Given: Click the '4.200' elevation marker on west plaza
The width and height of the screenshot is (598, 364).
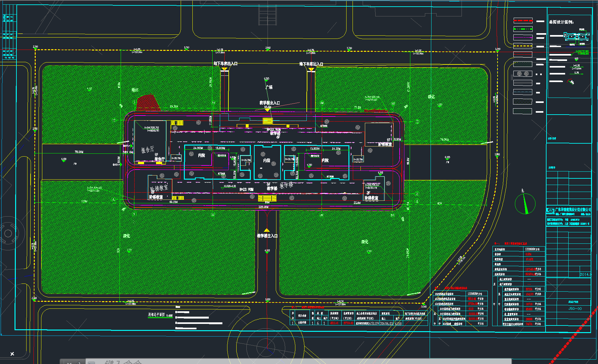Looking at the screenshot, I should click(x=64, y=159).
